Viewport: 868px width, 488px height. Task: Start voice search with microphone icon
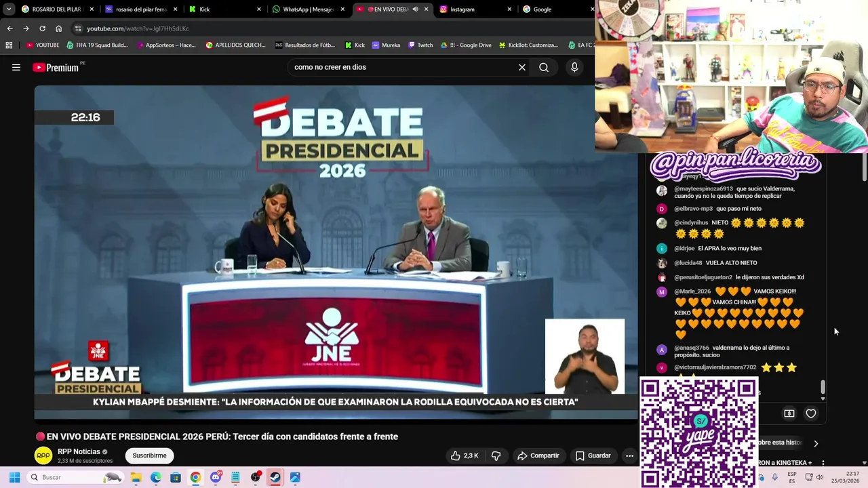574,67
